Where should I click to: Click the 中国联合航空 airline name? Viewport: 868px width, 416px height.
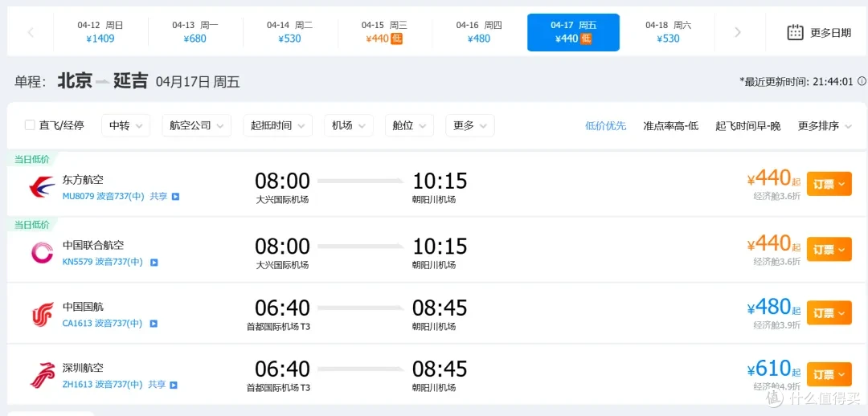click(x=93, y=245)
